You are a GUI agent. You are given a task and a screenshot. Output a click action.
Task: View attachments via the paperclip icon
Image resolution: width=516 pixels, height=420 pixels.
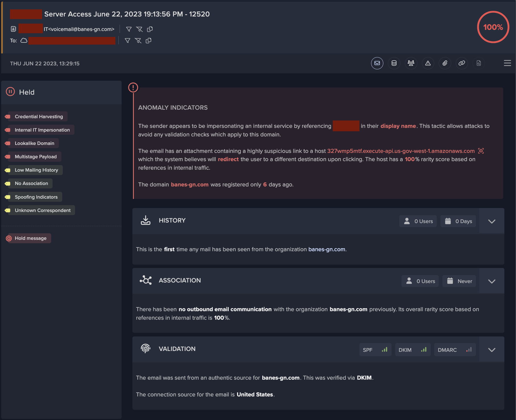(x=445, y=63)
